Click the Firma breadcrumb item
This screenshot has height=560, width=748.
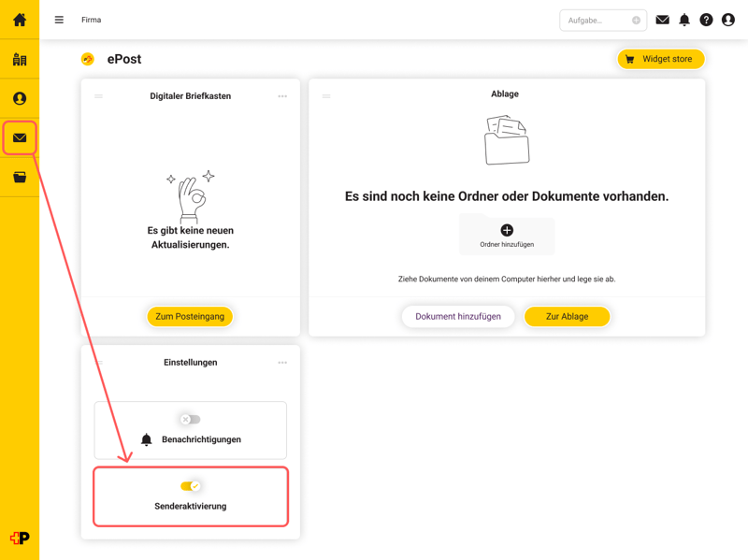[x=91, y=20]
